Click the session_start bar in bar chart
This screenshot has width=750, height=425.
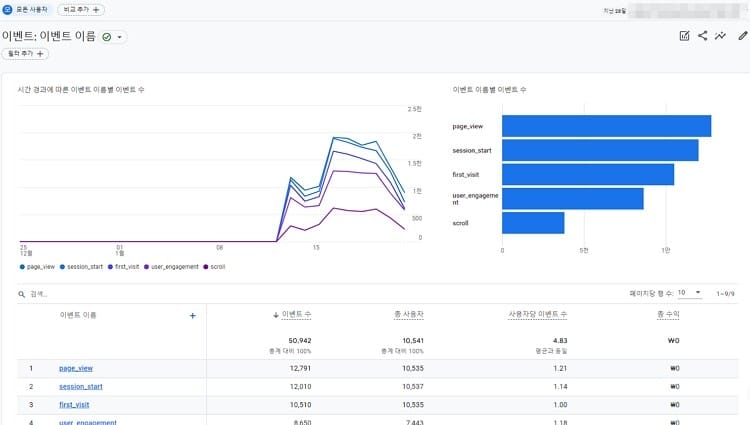tap(600, 150)
